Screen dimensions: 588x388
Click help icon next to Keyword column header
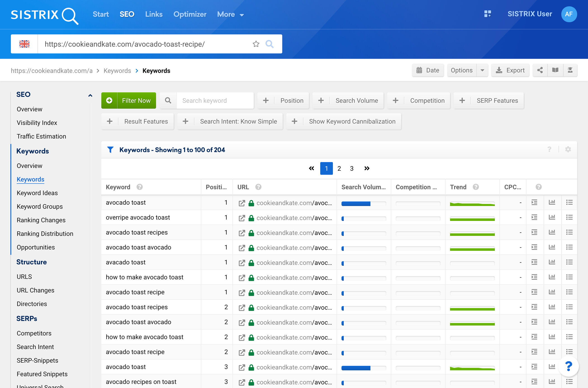(140, 187)
